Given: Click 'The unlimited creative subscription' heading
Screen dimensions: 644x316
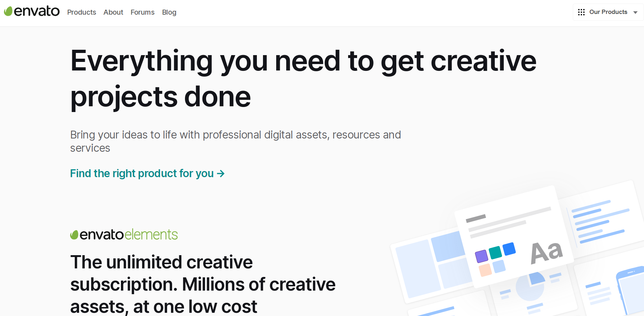Looking at the screenshot, I should [203, 284].
